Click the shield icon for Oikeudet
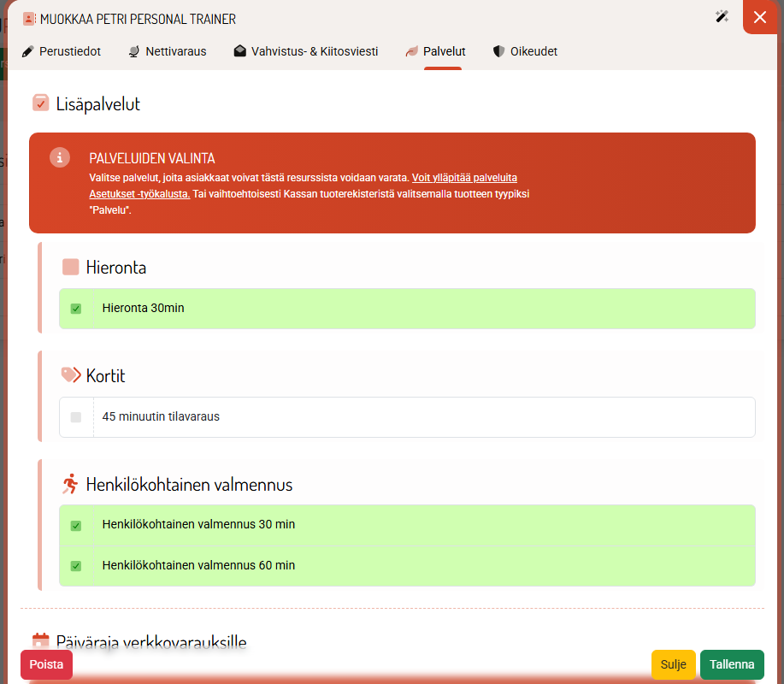This screenshot has width=784, height=684. (x=498, y=51)
